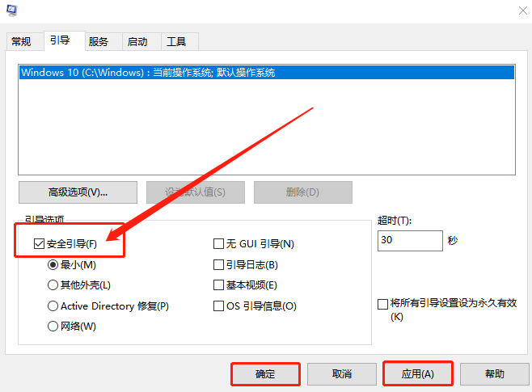Screen dimensions: 532x392
Task: Open 高级选项(V)... advanced options
Action: click(78, 192)
